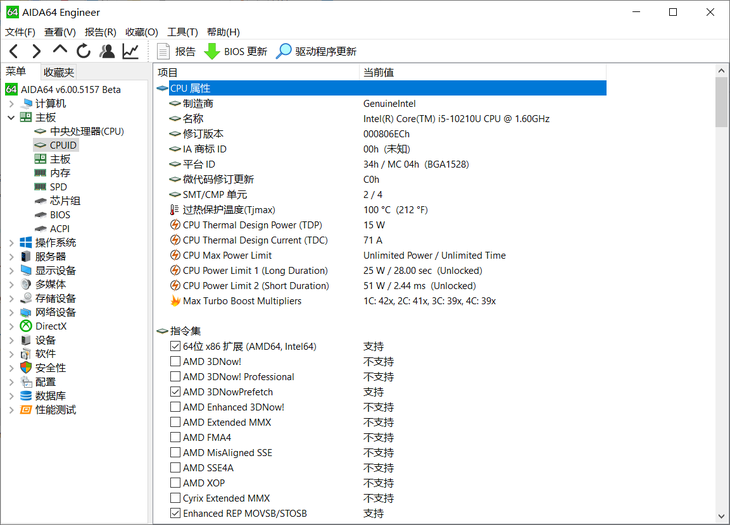
Task: Open the 收藏(O) menu
Action: point(142,32)
